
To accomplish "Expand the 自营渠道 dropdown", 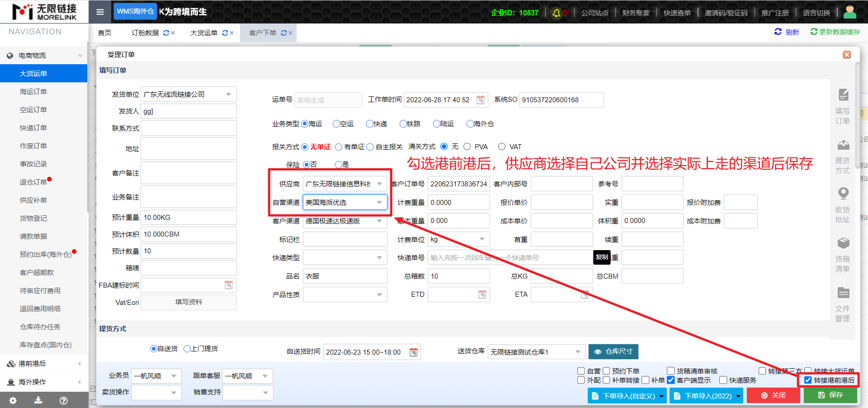I will [x=379, y=203].
